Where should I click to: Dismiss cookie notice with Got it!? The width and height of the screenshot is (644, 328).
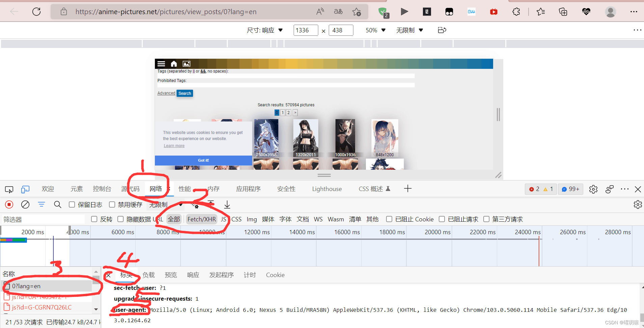[203, 160]
